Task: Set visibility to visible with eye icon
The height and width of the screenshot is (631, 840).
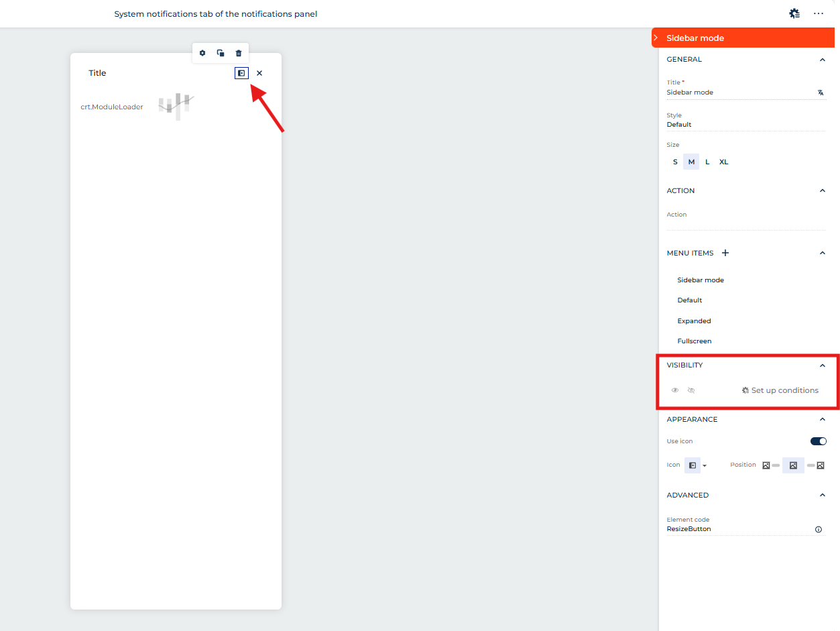Action: (675, 390)
